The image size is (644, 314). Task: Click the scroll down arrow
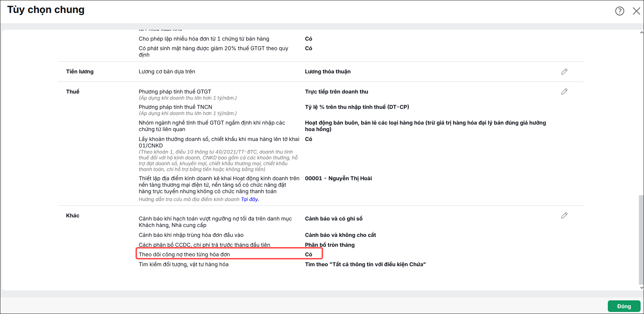[x=641, y=287]
